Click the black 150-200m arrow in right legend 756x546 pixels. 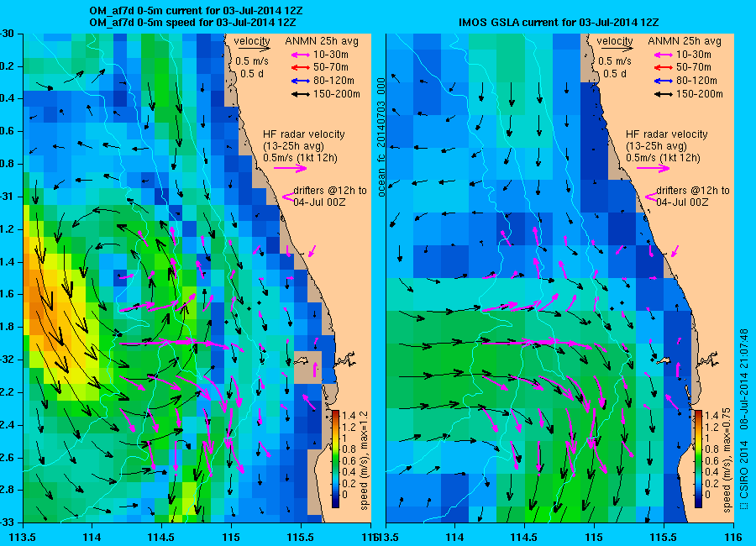664,95
